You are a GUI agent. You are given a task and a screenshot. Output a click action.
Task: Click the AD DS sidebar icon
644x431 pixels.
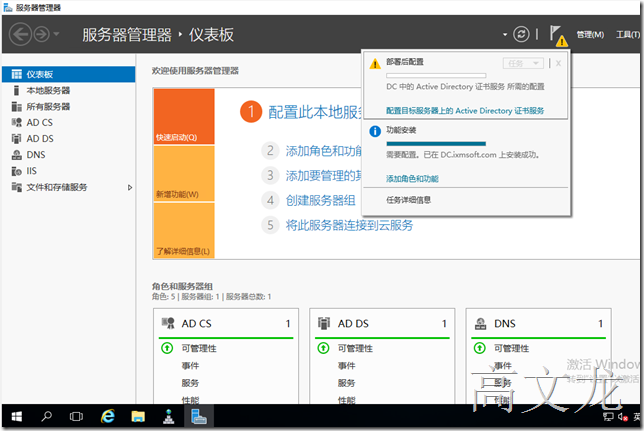[x=16, y=138]
